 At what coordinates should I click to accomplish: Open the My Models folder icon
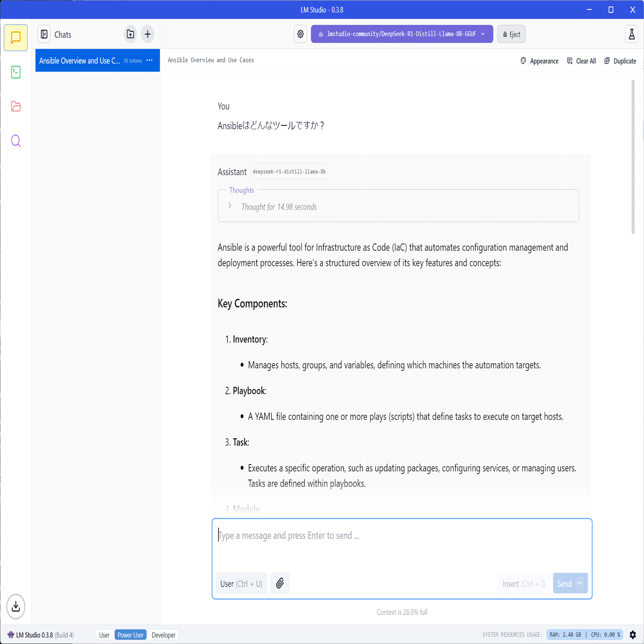[x=16, y=106]
